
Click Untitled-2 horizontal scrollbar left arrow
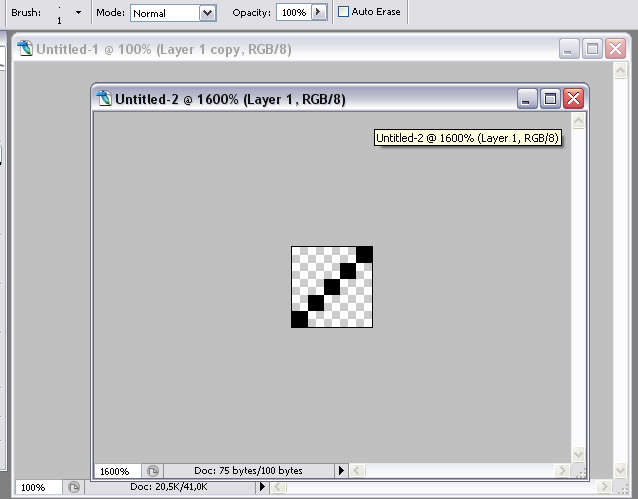pos(356,471)
